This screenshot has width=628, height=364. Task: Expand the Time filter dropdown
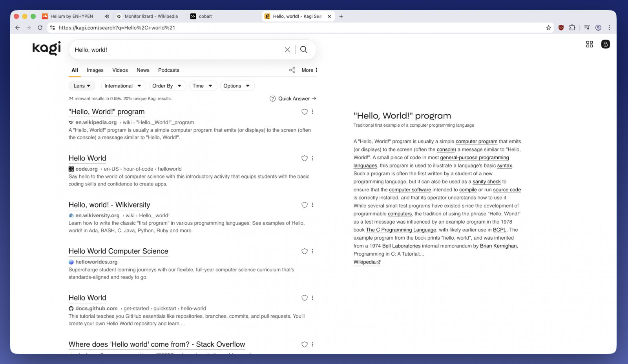click(203, 86)
